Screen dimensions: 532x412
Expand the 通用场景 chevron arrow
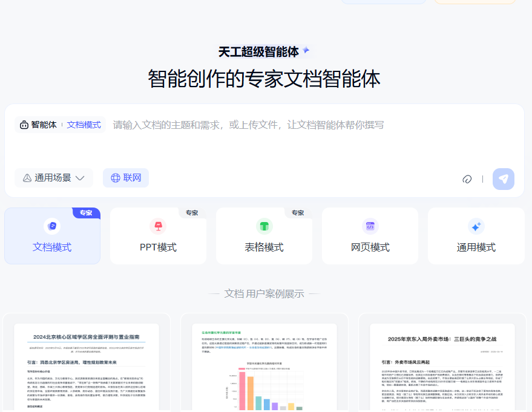[x=80, y=178]
